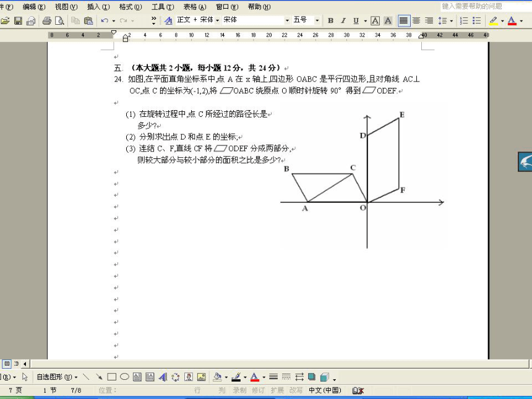Click the Redo icon
This screenshot has height=399, width=532.
[123, 20]
